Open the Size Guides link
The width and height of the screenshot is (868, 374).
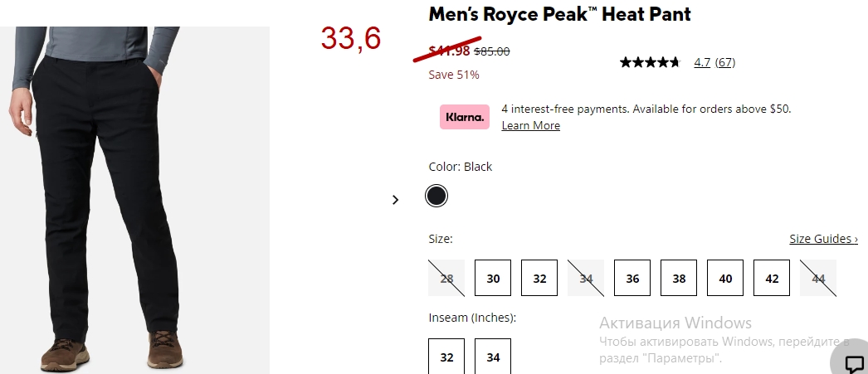(824, 239)
